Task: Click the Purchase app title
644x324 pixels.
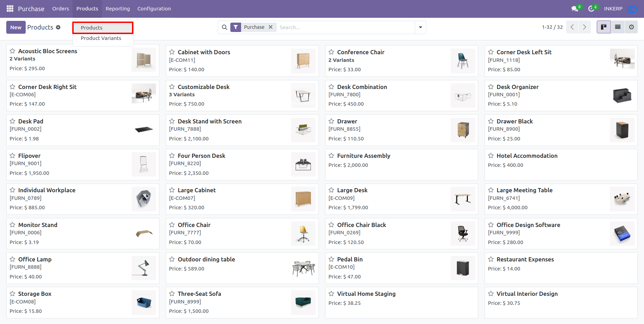Action: (31, 9)
